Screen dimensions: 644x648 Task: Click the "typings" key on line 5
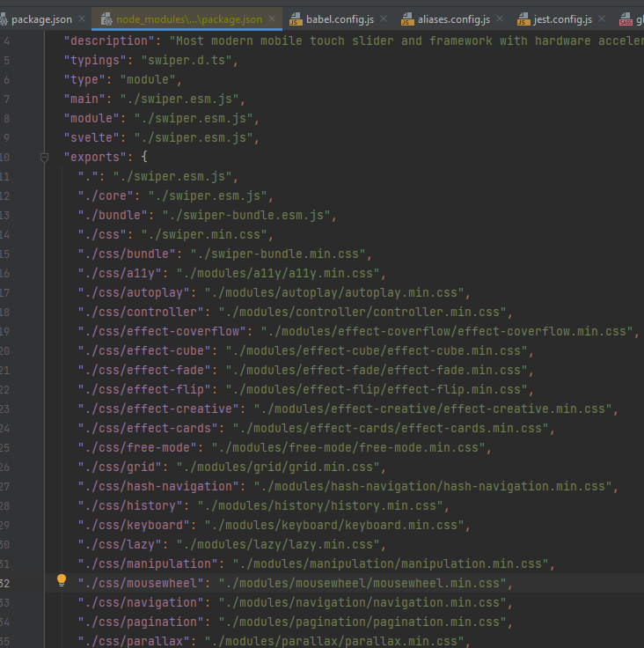pyautogui.click(x=95, y=61)
